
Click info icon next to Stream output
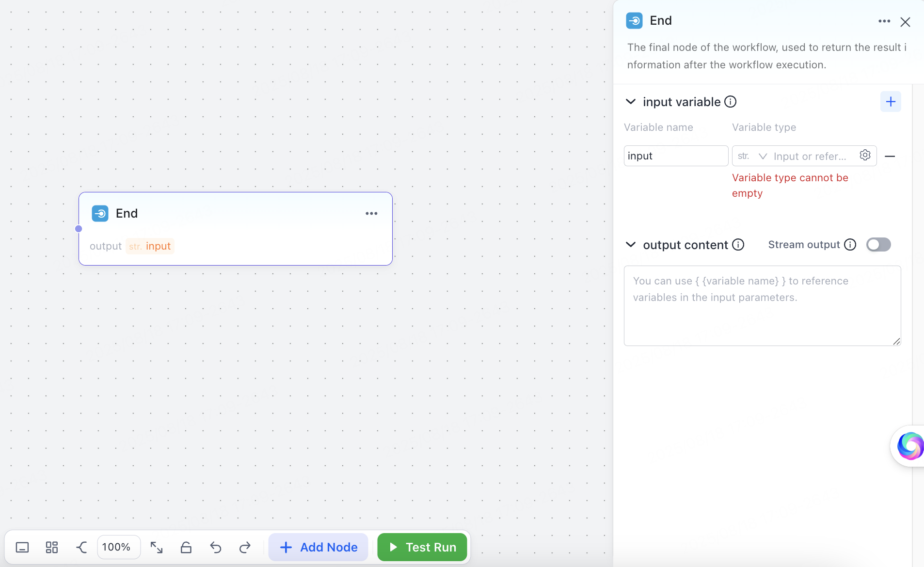coord(850,245)
